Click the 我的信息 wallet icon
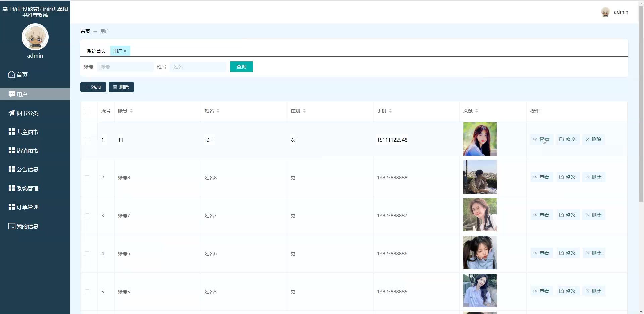The width and height of the screenshot is (644, 314). coord(12,226)
